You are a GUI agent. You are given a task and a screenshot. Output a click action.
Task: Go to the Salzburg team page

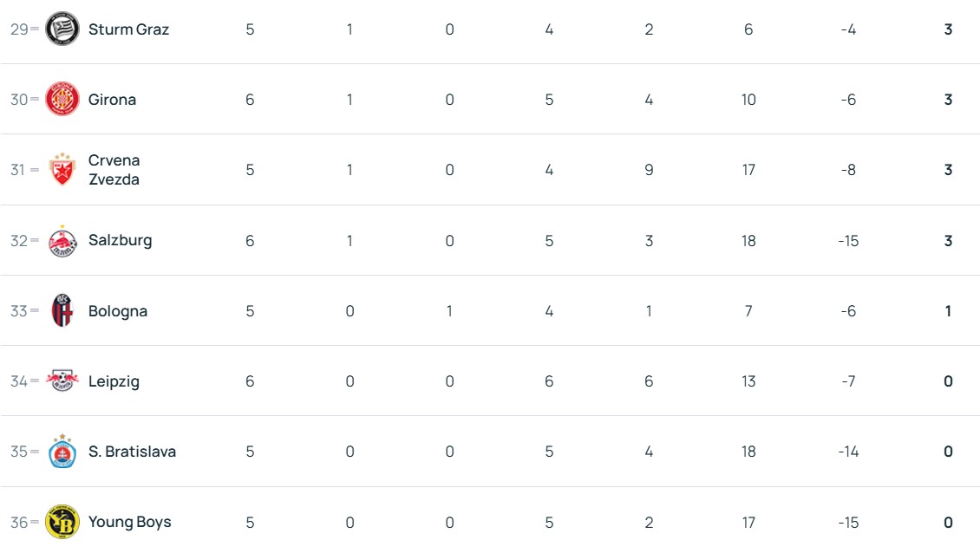point(120,241)
